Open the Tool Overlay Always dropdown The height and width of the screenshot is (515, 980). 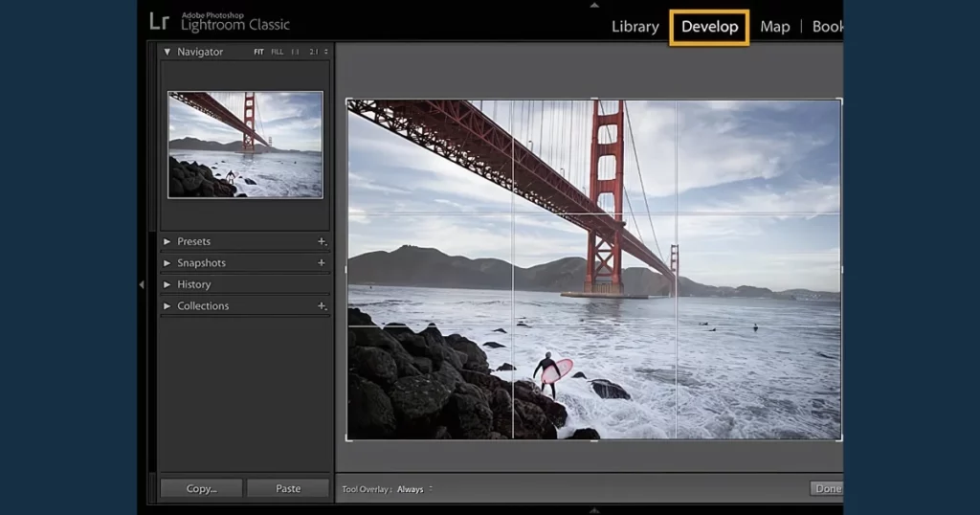[x=414, y=489]
